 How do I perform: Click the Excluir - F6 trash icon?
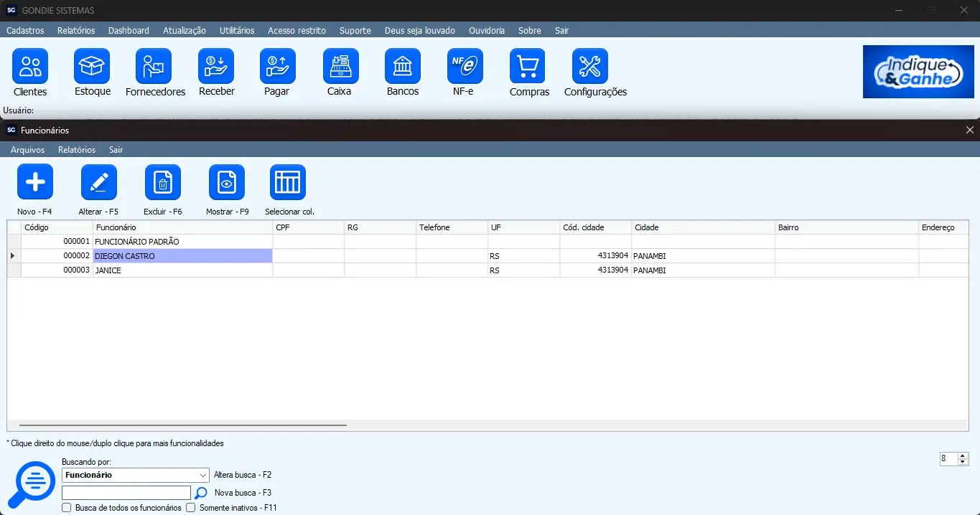click(x=163, y=182)
